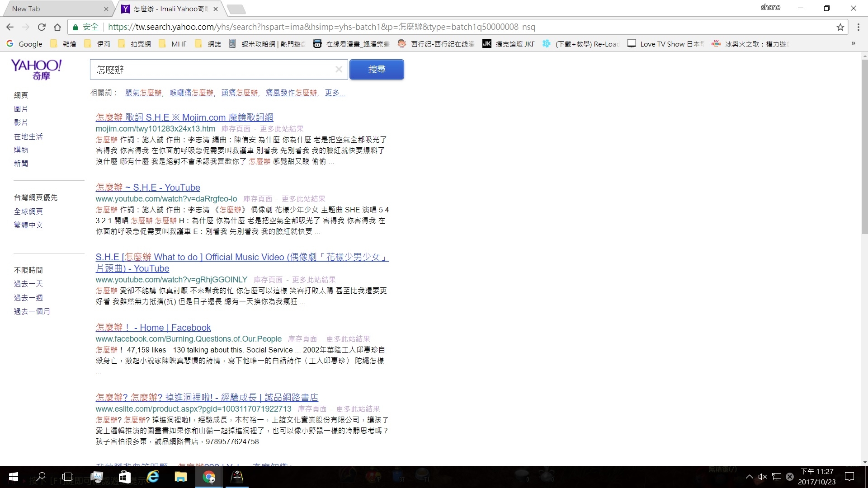Click the blue 搜尋 button
868x488 pixels.
point(377,70)
